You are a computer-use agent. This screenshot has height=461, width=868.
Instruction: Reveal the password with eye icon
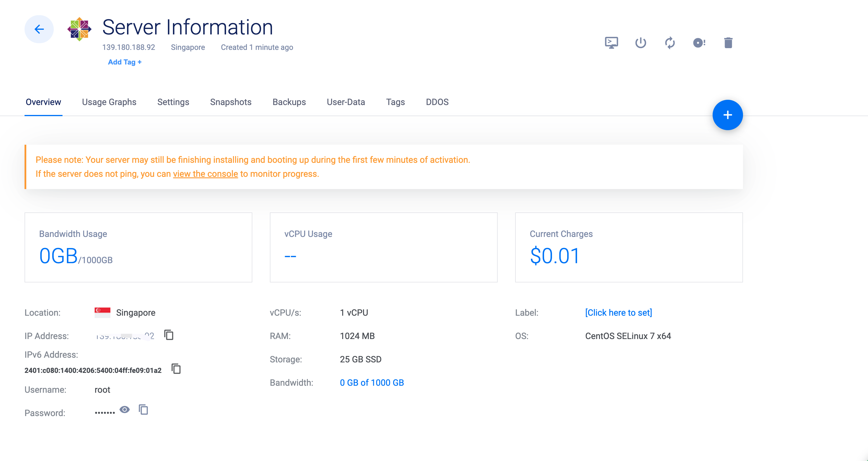click(125, 410)
